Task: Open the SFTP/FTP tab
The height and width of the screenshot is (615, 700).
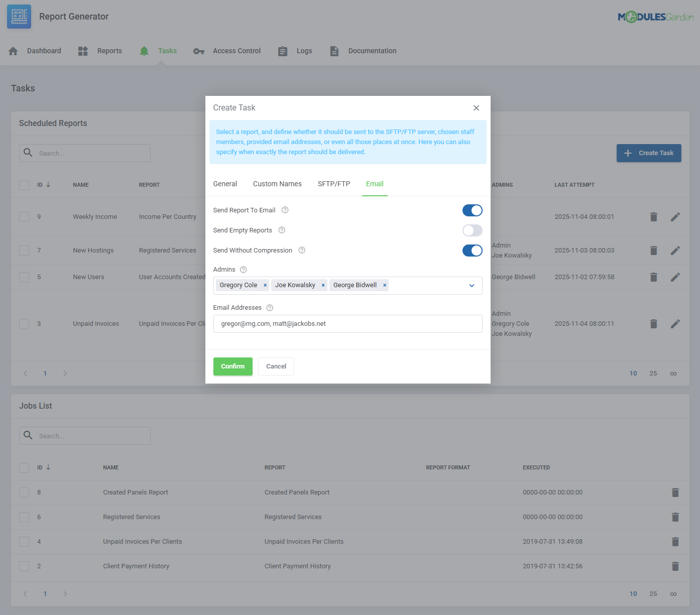Action: (334, 184)
